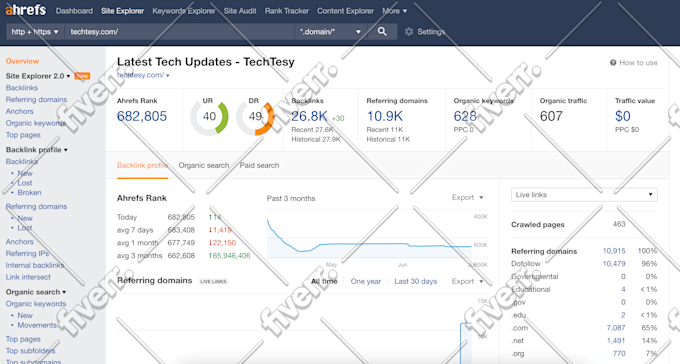The height and width of the screenshot is (364, 680).
Task: Click the DR 49 gauge
Action: pyautogui.click(x=255, y=116)
